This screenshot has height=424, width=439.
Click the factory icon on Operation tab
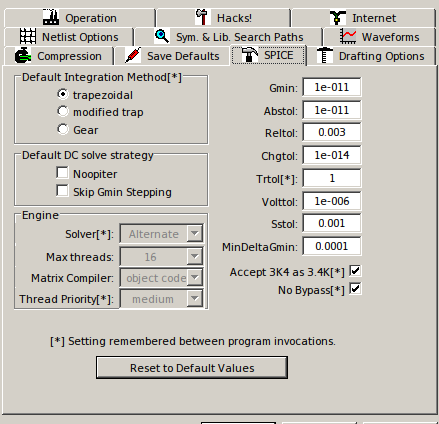(x=51, y=17)
